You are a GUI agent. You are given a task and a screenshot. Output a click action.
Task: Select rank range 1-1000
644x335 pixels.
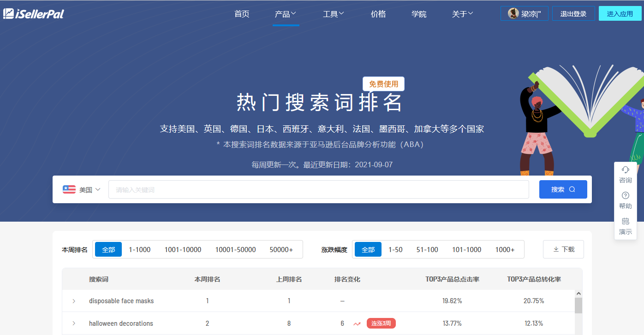[x=140, y=249]
